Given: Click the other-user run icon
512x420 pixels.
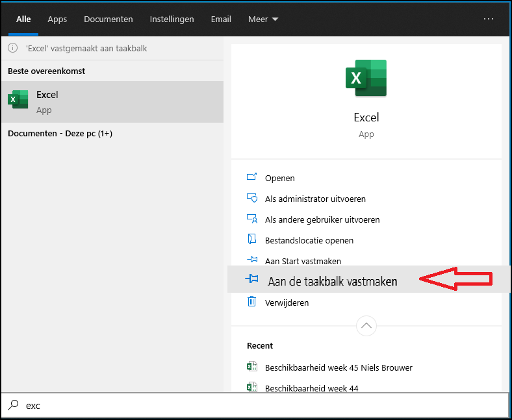Looking at the screenshot, I should 251,219.
